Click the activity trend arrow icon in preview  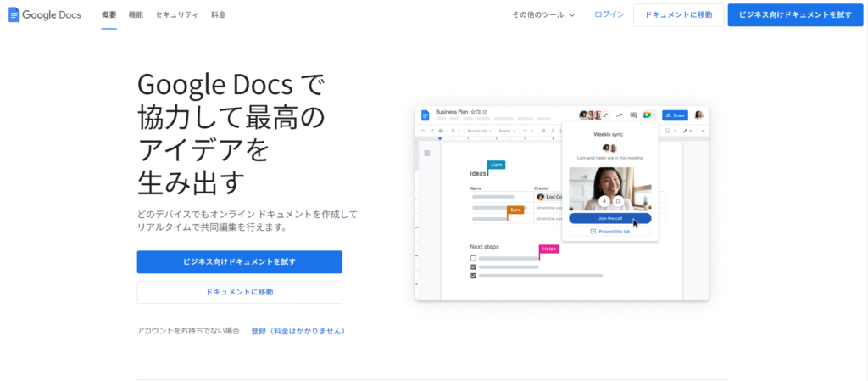click(x=620, y=115)
